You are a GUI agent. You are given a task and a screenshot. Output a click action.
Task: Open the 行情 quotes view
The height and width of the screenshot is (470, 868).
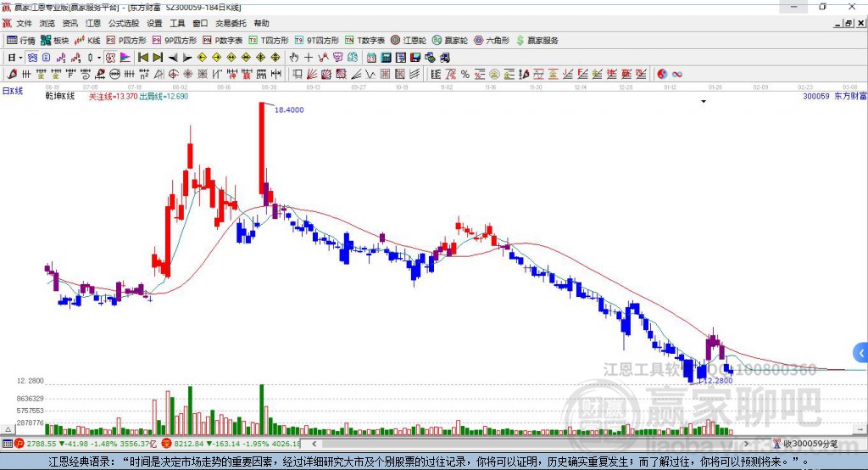(x=21, y=41)
